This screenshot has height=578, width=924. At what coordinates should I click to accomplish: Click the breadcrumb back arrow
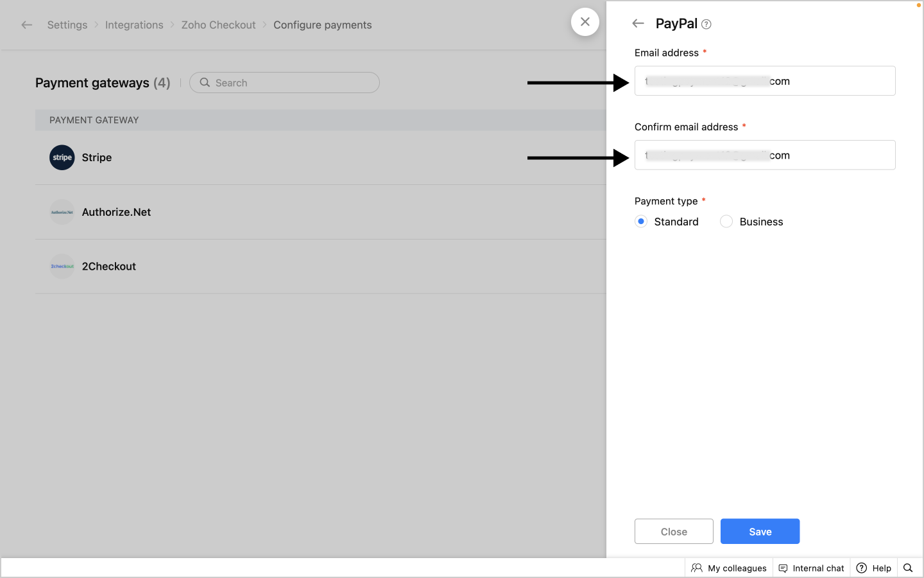(26, 25)
